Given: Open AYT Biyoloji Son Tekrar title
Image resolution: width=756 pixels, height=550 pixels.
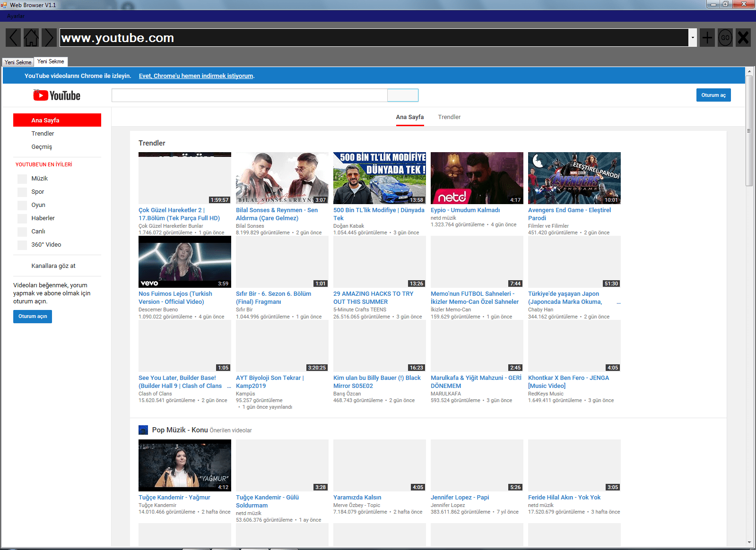Looking at the screenshot, I should (270, 382).
